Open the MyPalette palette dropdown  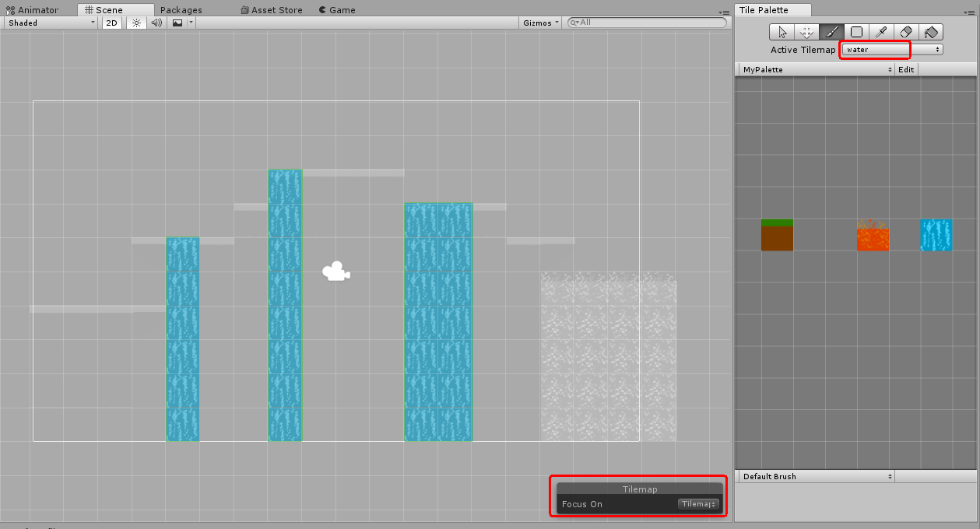click(815, 69)
